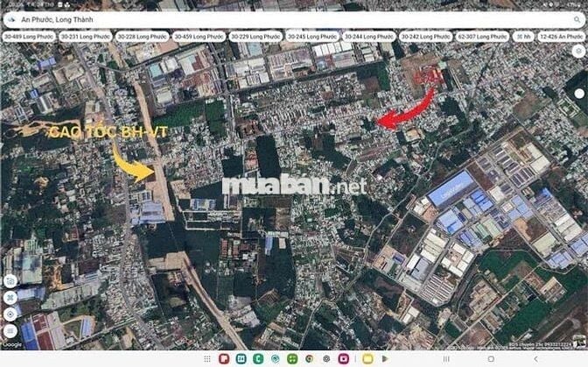
Task: Click the search box showing An Phước, Long Thành
Action: [294, 19]
